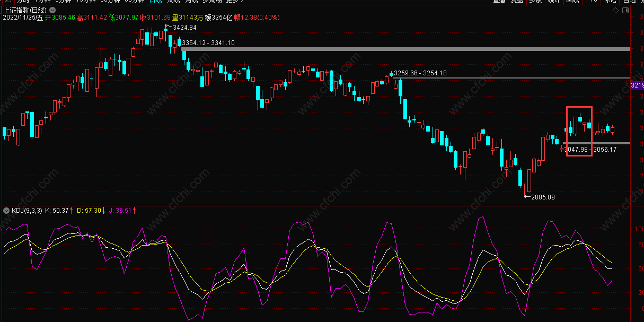Image resolution: width=644 pixels, height=322 pixels.
Task: Click the purple 3219 price tag on axis
Action: tap(637, 85)
